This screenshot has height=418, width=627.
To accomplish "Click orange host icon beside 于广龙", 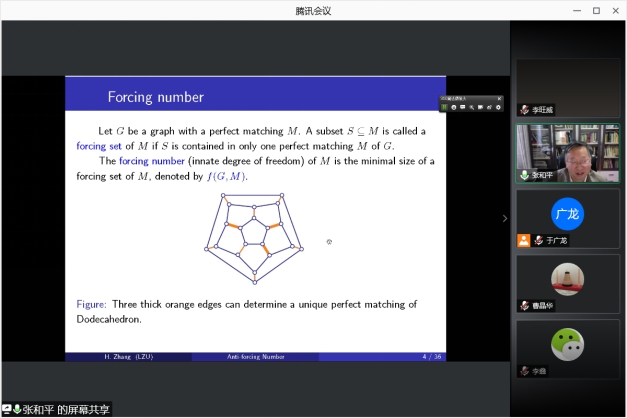I will click(x=523, y=240).
